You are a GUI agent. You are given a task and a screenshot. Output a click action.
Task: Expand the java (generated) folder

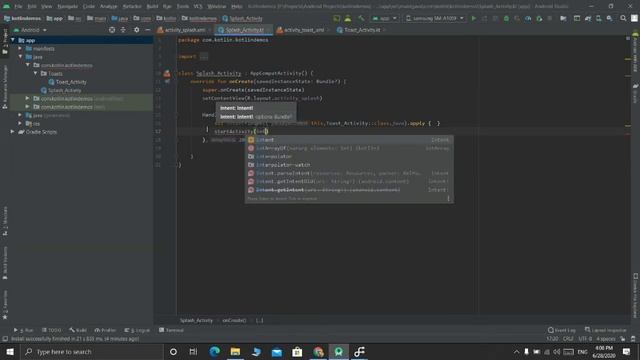[20, 116]
